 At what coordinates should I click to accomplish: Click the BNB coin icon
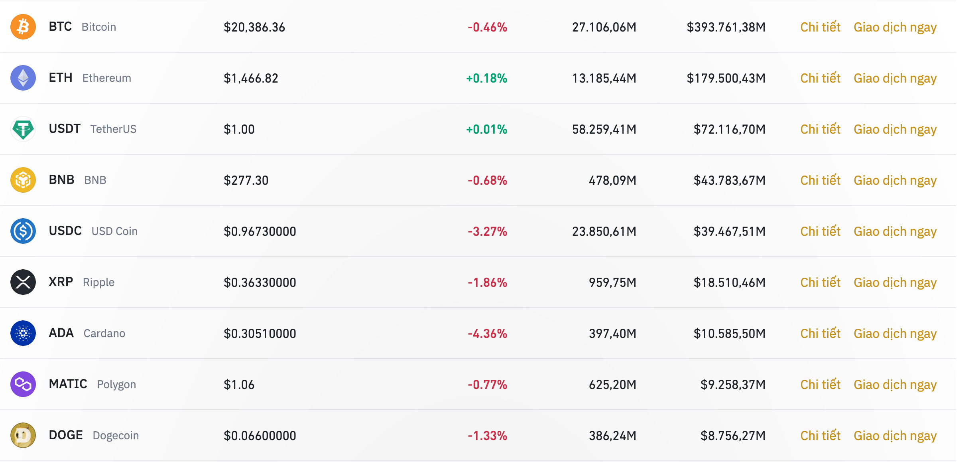click(23, 180)
